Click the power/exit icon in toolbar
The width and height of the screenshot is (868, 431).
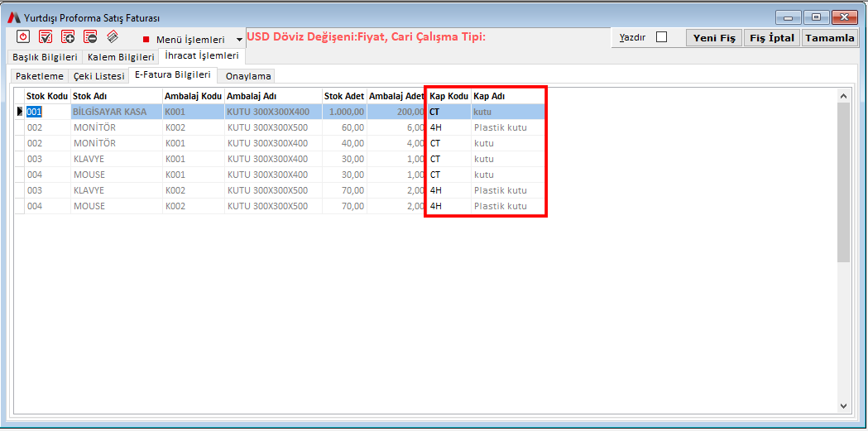22,37
